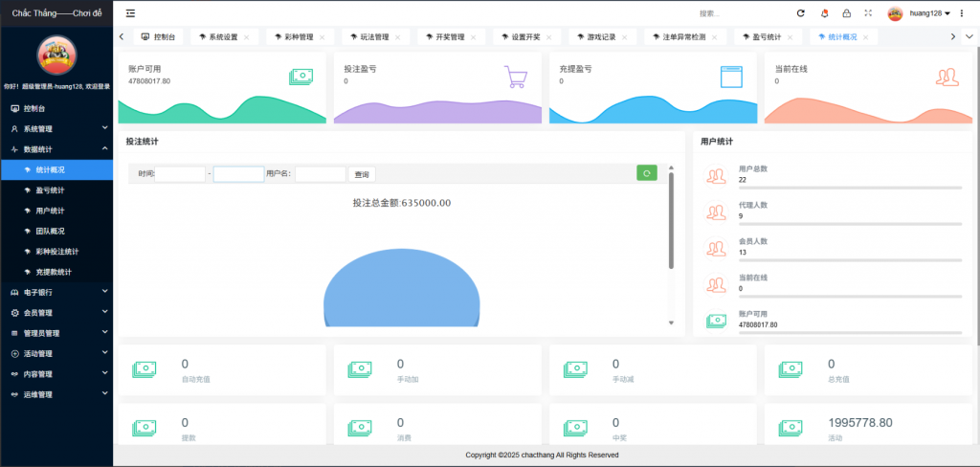This screenshot has height=467, width=980.
Task: Expand the 会员管理 sidebar menu
Action: [x=56, y=312]
